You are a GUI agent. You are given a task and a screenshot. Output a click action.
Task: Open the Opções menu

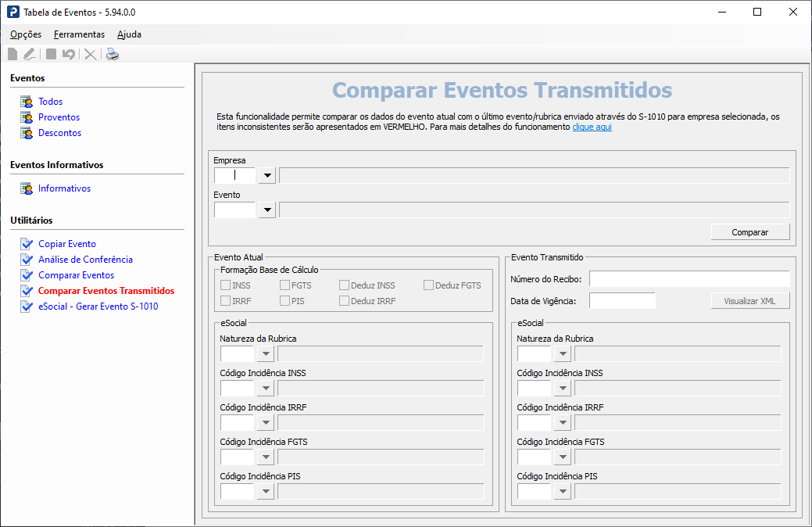(x=26, y=34)
